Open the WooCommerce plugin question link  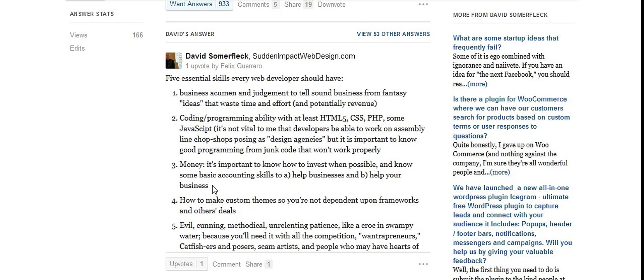pos(511,117)
